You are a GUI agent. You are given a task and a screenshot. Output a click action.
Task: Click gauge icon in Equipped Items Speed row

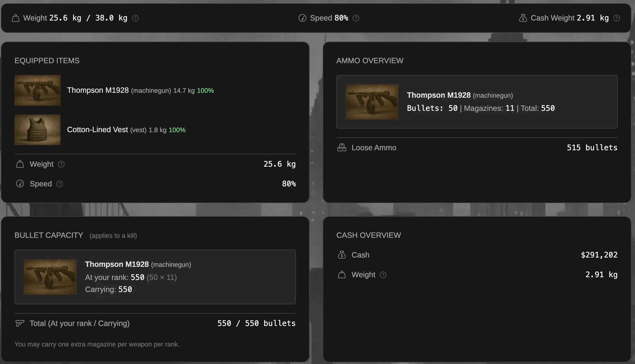click(x=20, y=184)
